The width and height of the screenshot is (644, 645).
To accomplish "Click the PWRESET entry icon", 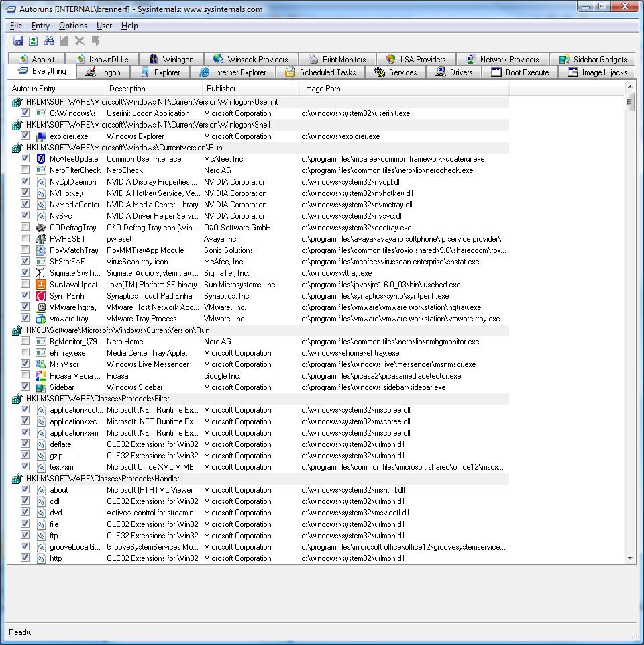I will point(41,238).
